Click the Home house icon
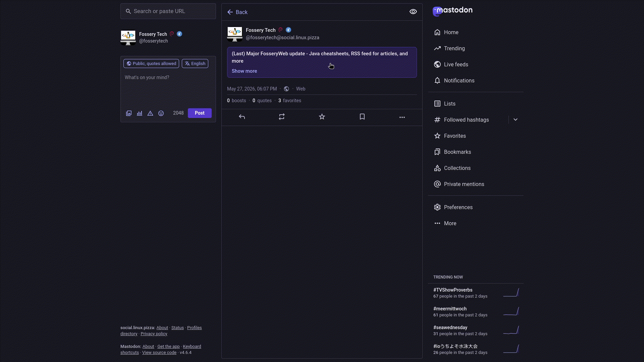 pos(437,33)
